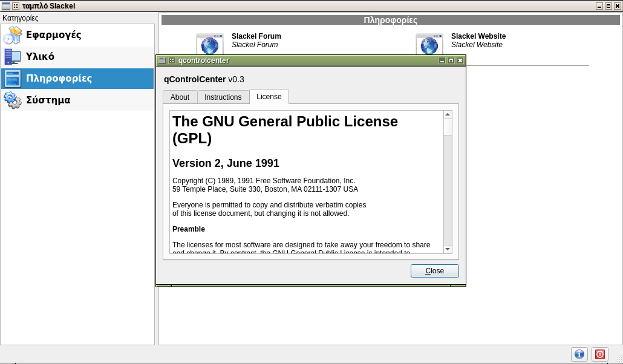
Task: Click the Slackel Forum title text
Action: pos(256,36)
